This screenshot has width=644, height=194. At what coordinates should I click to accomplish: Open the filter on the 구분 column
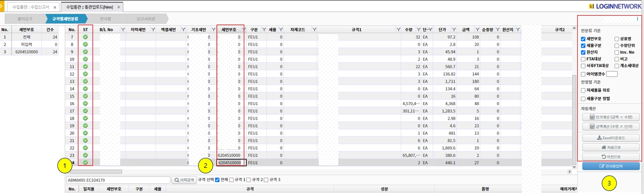click(x=263, y=30)
